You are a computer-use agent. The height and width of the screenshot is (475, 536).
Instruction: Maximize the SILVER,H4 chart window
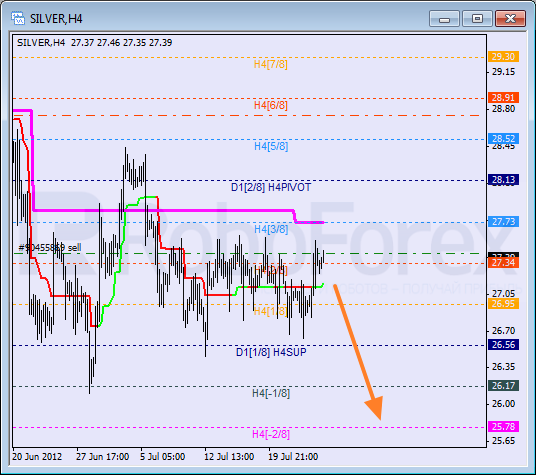pyautogui.click(x=477, y=18)
